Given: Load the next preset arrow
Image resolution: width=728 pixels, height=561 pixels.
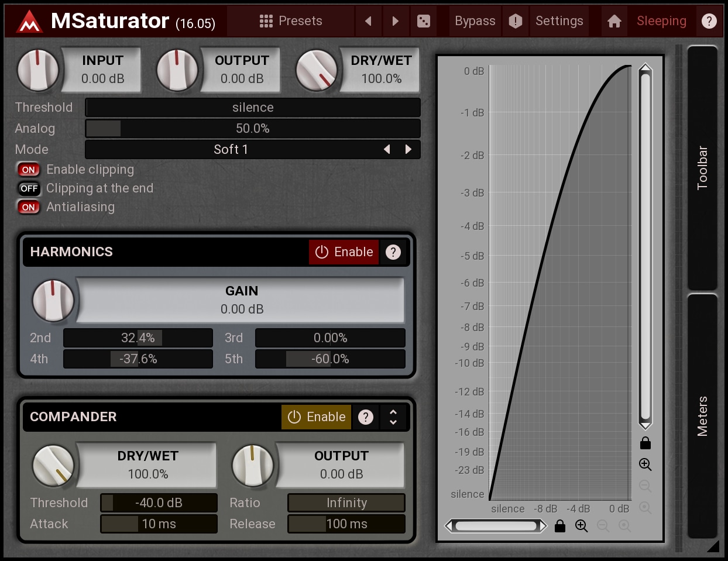Looking at the screenshot, I should pyautogui.click(x=395, y=21).
